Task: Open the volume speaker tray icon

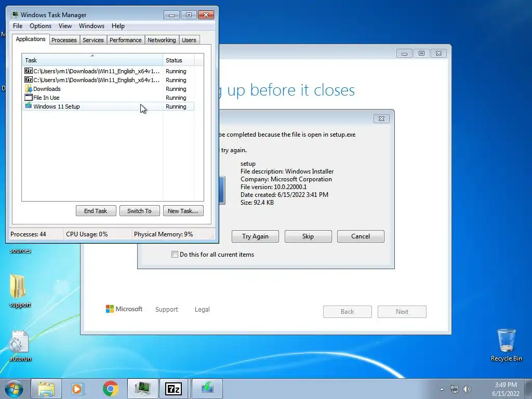Action: (x=467, y=389)
